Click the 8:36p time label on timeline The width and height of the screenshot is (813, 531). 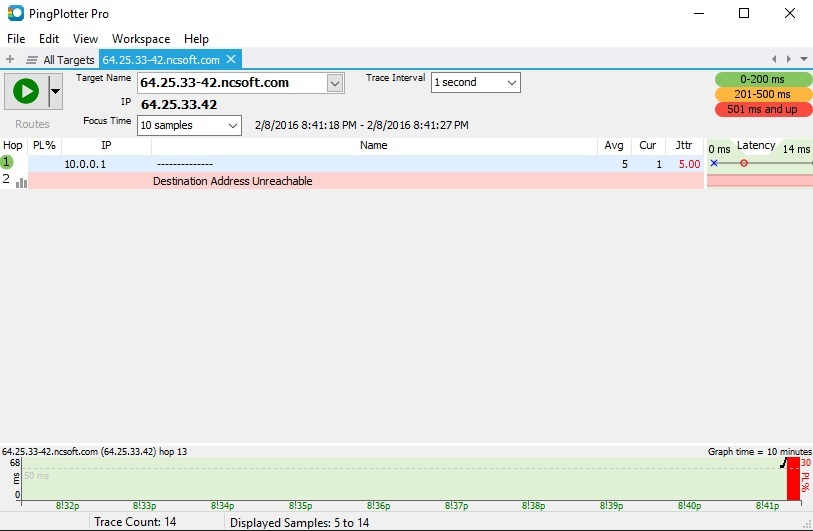(379, 506)
